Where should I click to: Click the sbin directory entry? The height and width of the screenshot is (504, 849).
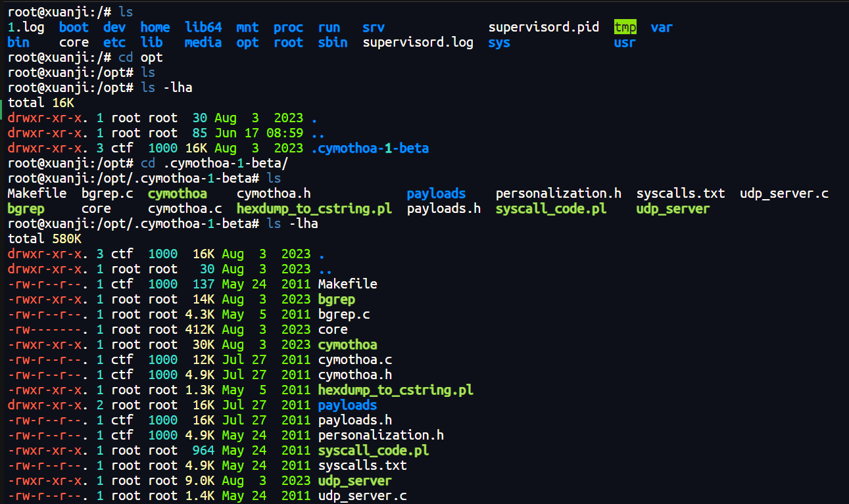(x=333, y=43)
